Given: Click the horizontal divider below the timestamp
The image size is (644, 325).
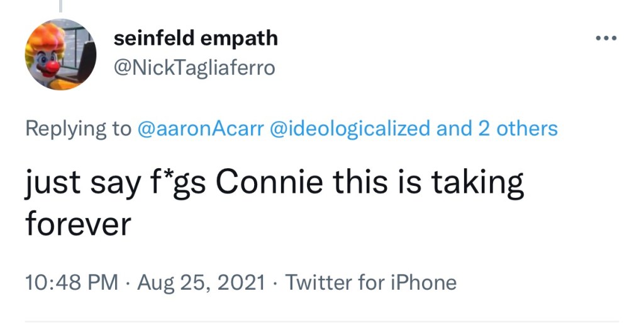Looking at the screenshot, I should click(x=322, y=321).
